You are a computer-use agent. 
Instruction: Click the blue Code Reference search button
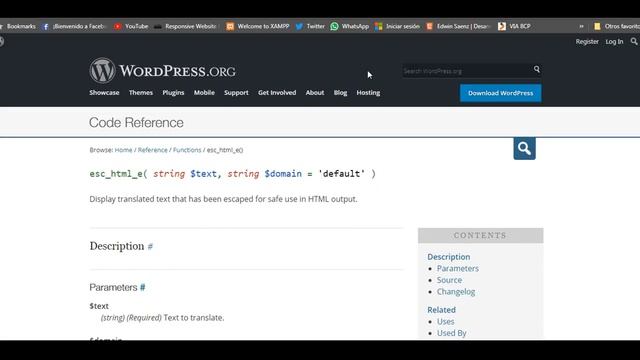click(x=524, y=148)
